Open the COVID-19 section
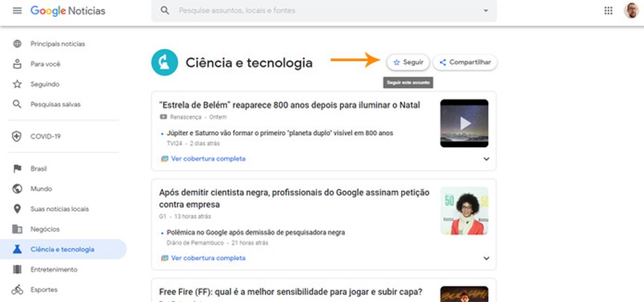644x302 pixels. tap(45, 137)
